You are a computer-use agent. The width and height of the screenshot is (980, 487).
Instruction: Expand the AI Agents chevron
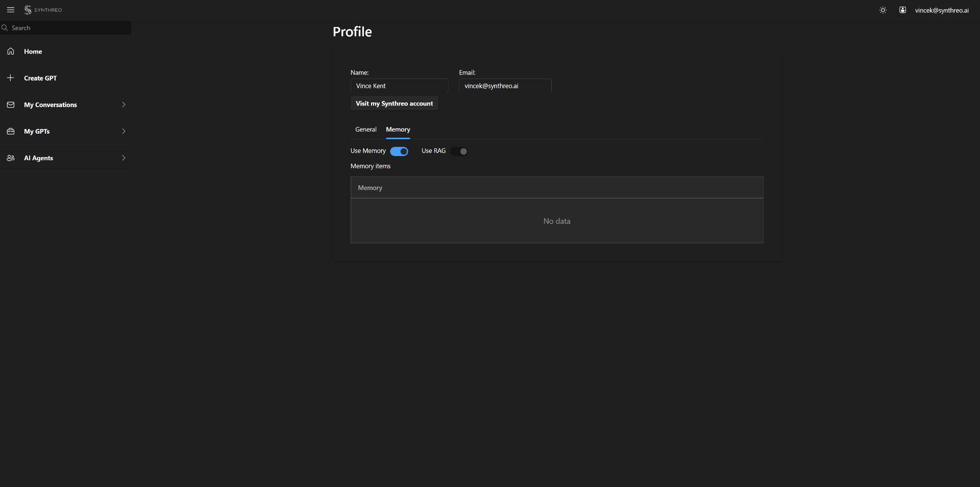click(x=124, y=158)
